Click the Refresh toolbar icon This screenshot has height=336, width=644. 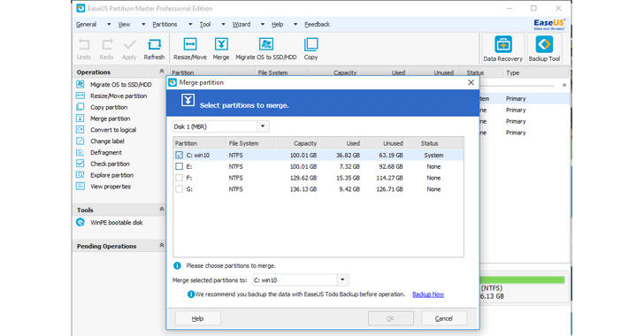[x=154, y=44]
